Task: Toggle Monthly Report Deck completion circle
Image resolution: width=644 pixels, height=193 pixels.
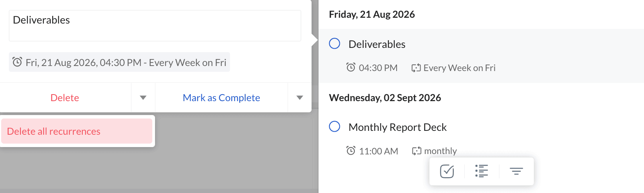Action: 334,126
